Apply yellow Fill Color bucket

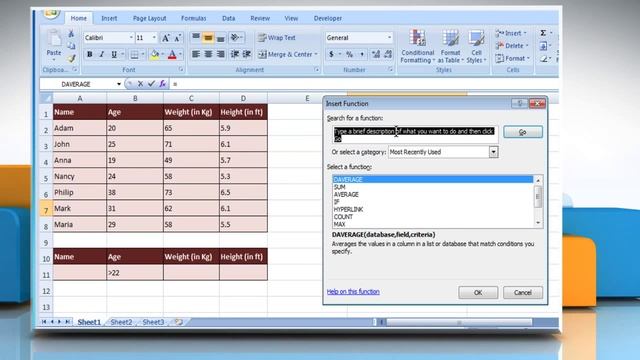[x=155, y=54]
